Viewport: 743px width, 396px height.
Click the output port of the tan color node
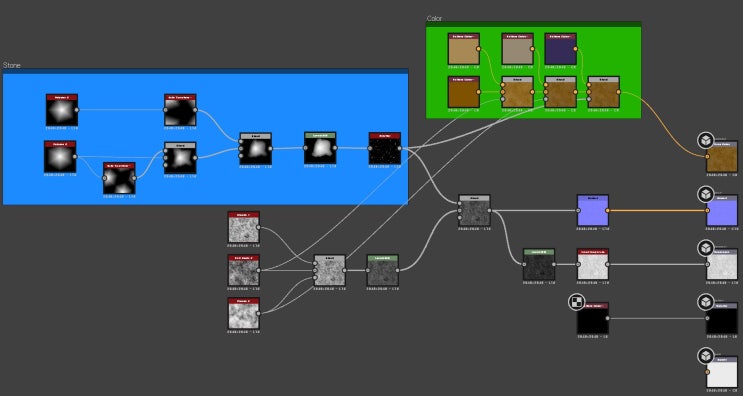tap(479, 49)
